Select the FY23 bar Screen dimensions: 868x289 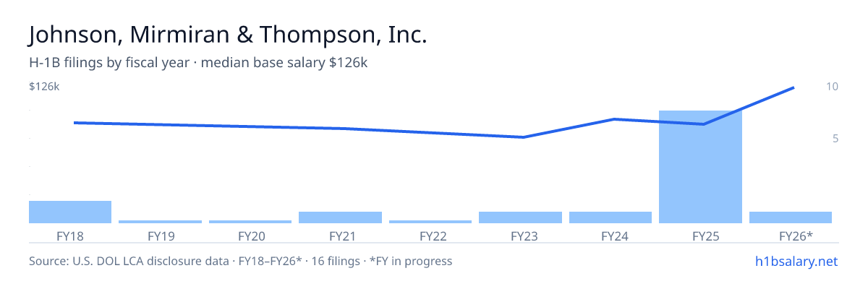tap(520, 217)
